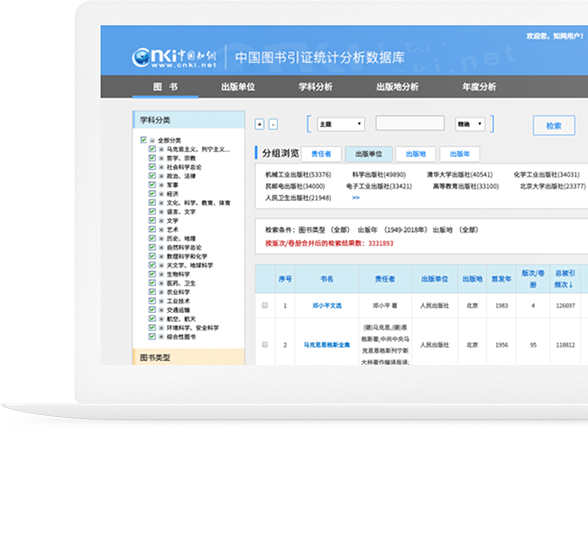Image resolution: width=588 pixels, height=542 pixels.
Task: Uncheck the 全部分类 checkbox
Action: tap(143, 140)
